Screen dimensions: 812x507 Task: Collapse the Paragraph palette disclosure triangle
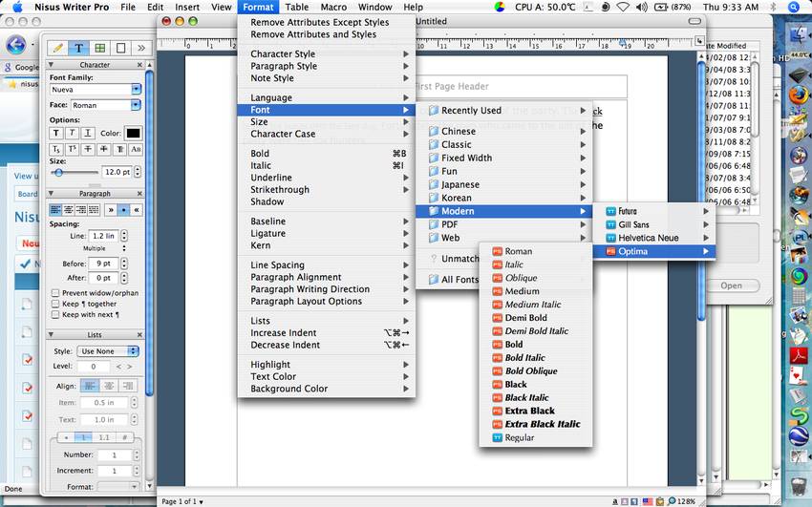[51, 194]
